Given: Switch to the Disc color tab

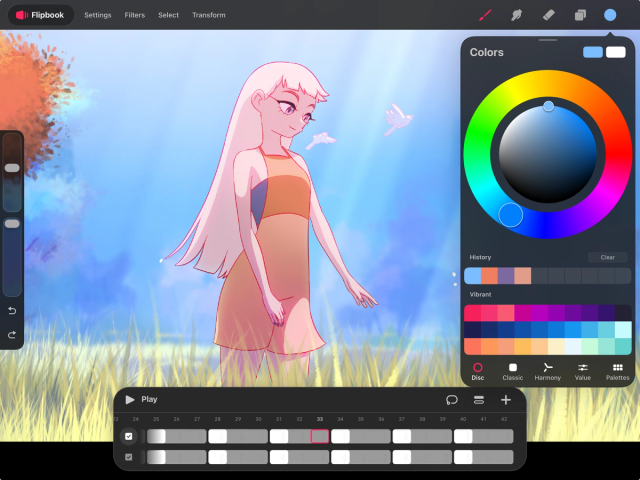Looking at the screenshot, I should click(x=478, y=371).
